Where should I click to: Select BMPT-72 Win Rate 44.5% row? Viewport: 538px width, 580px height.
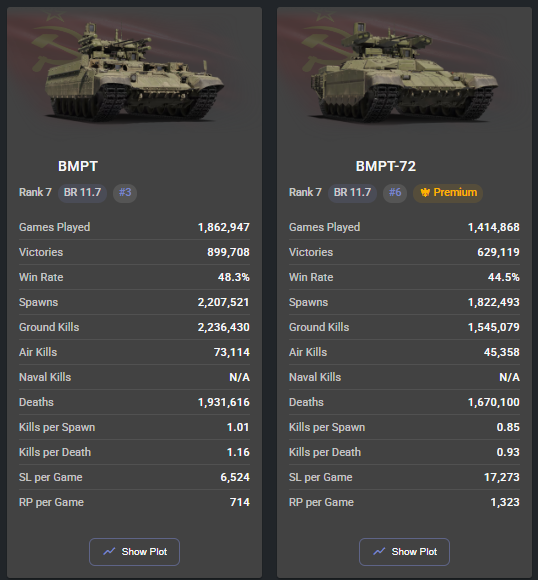pyautogui.click(x=404, y=277)
